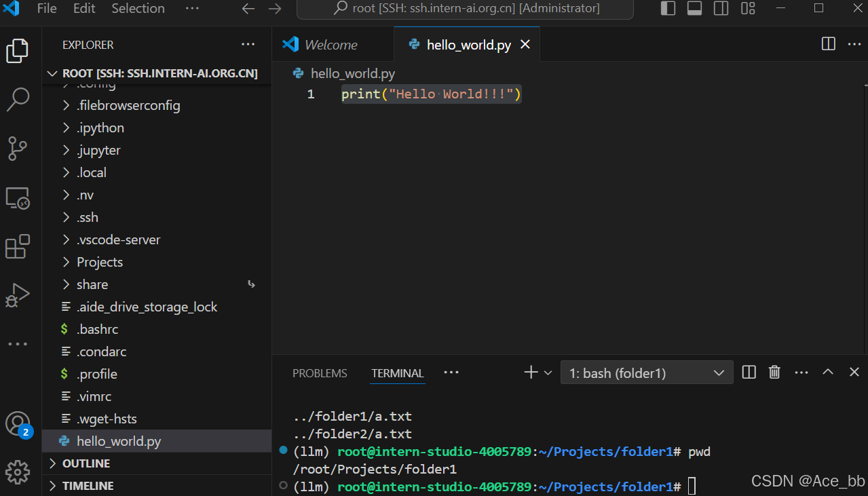Toggle the primary side bar layout
This screenshot has height=496, width=868.
coord(668,9)
